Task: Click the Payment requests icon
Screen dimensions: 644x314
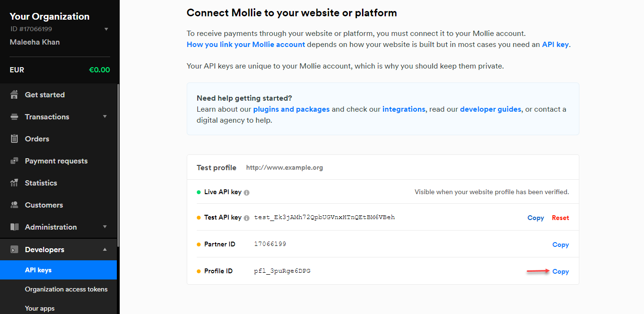Action: tap(14, 161)
